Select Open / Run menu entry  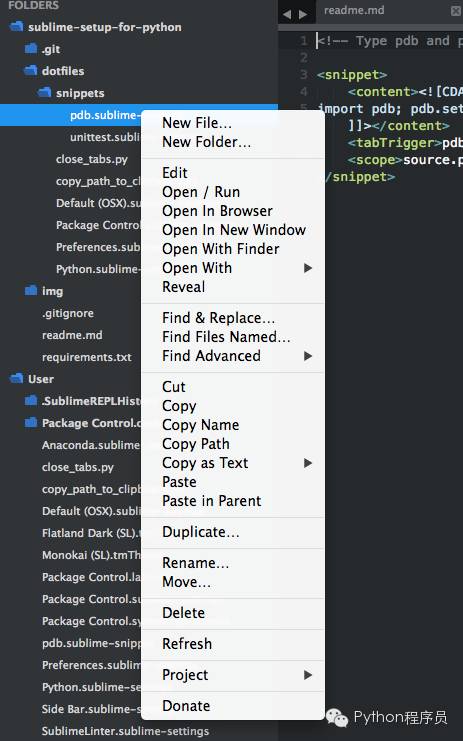pyautogui.click(x=201, y=192)
